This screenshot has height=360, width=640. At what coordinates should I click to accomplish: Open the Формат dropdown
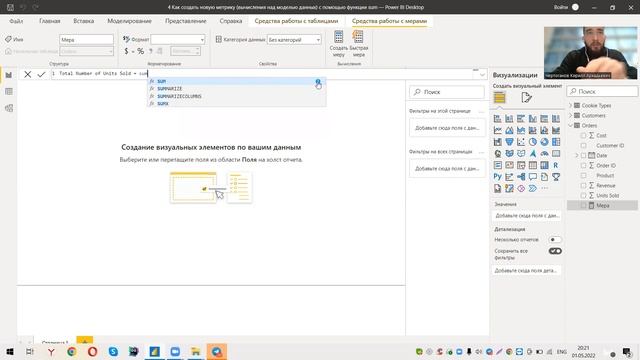pos(178,40)
